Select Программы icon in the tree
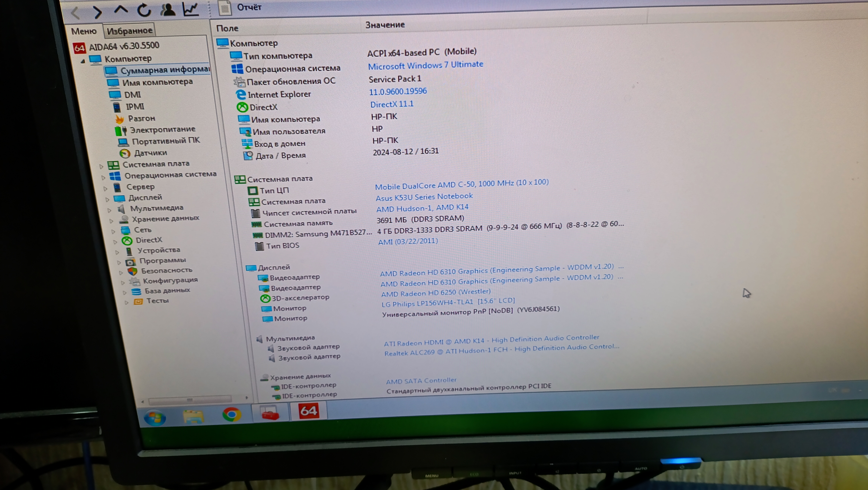 130,262
